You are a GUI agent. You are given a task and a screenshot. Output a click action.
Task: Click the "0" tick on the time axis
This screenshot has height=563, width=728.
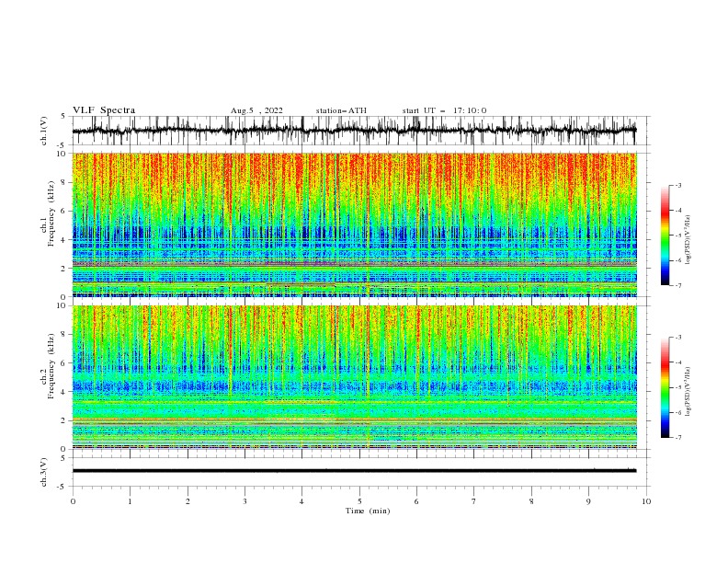tap(73, 501)
